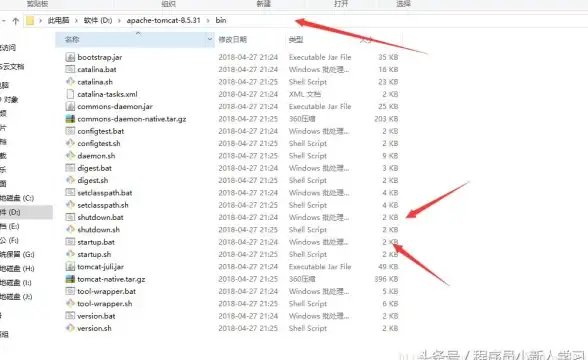Select the tool-wrapper.bat file name

(106, 291)
